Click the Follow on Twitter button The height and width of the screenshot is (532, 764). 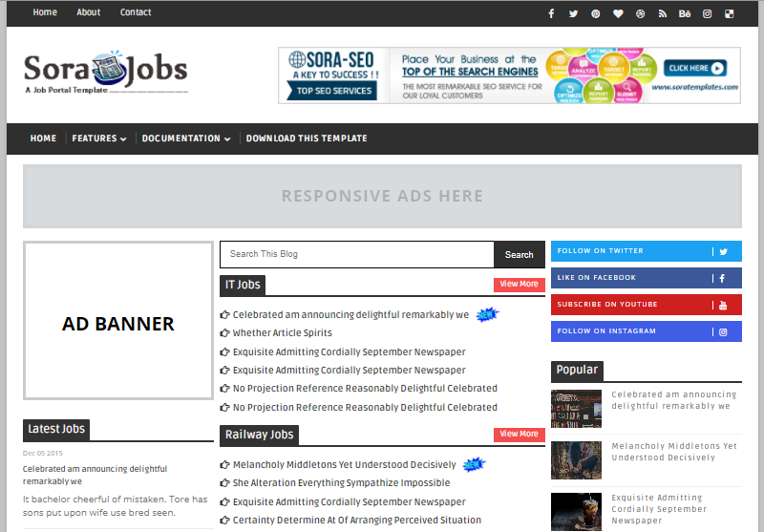click(647, 251)
